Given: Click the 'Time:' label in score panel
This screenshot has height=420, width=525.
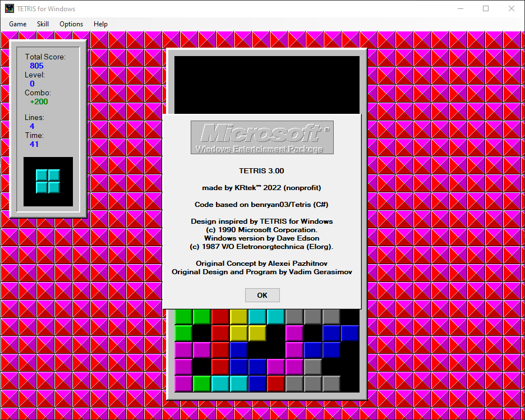Looking at the screenshot, I should coord(34,136).
